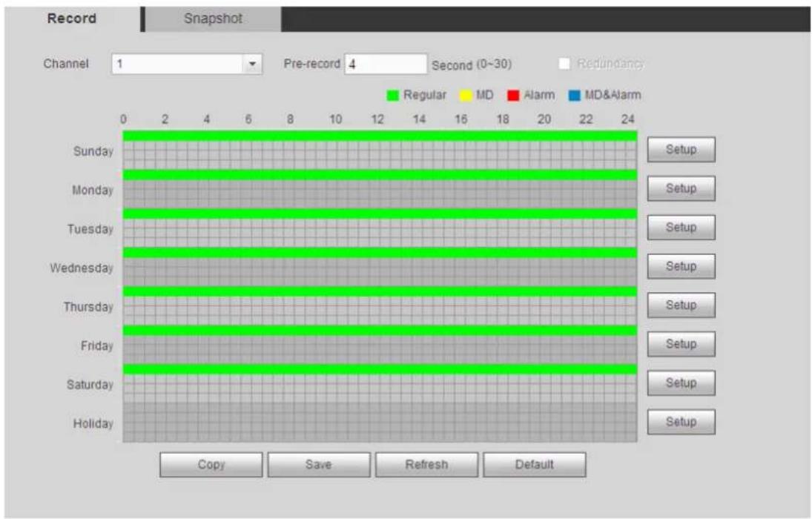812x519 pixels.
Task: Select the red Alarm record type swatch
Action: pyautogui.click(x=513, y=96)
